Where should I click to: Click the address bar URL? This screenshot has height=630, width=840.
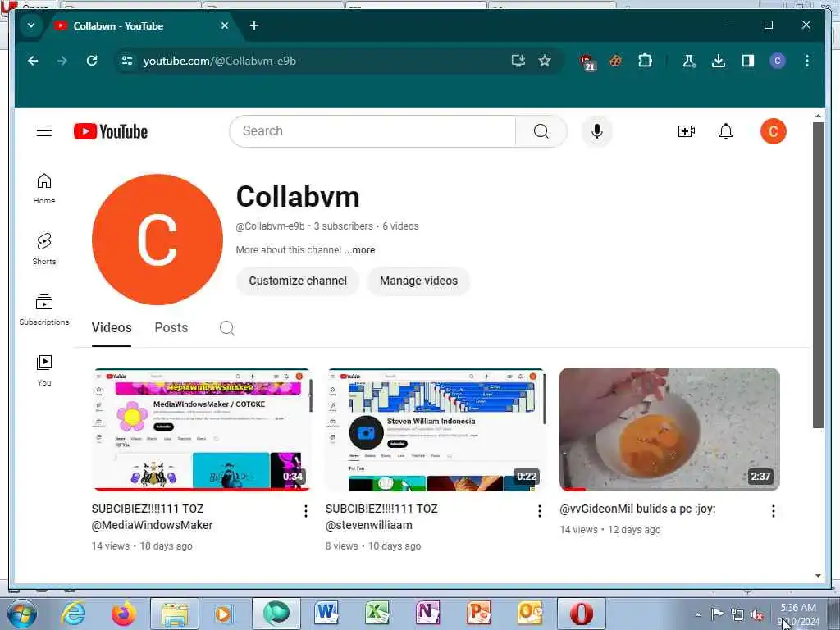[x=220, y=61]
